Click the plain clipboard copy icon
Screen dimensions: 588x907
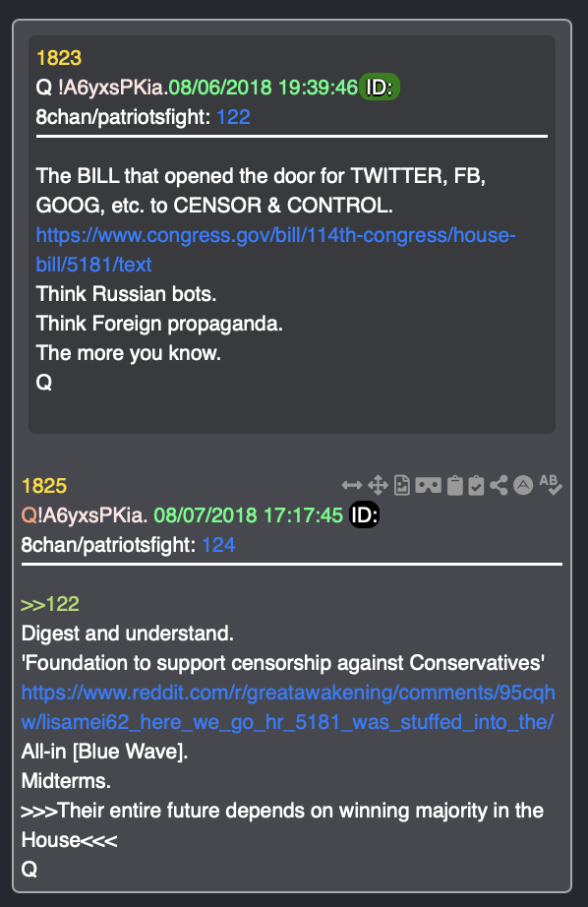[455, 485]
